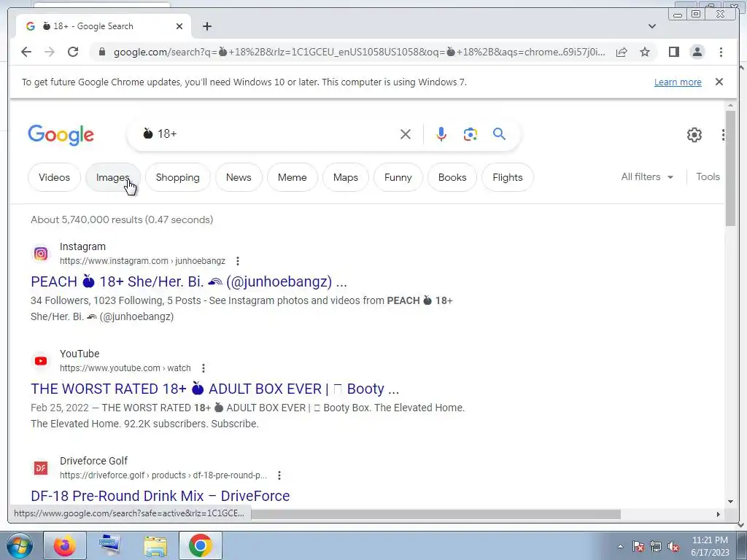Open the Windows Start menu

(19, 545)
